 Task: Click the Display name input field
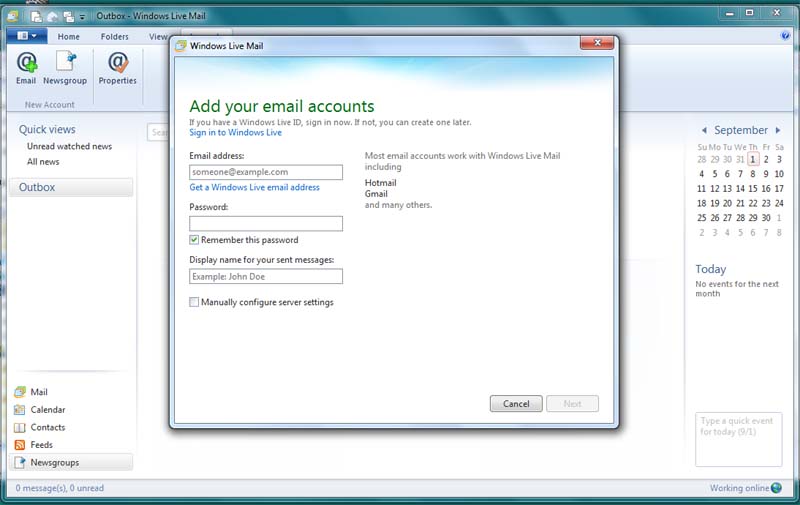(266, 276)
